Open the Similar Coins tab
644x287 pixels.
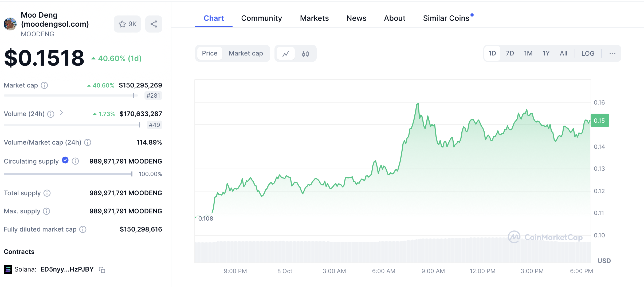[x=446, y=18]
